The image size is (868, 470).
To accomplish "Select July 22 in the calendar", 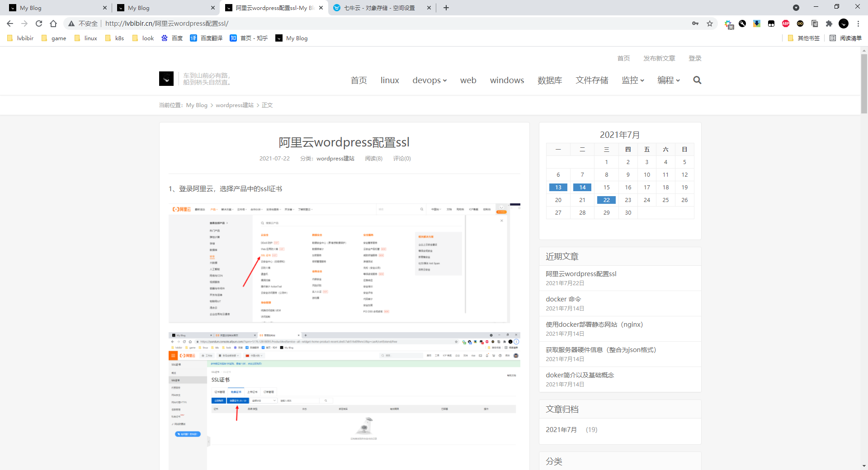I will click(x=606, y=200).
